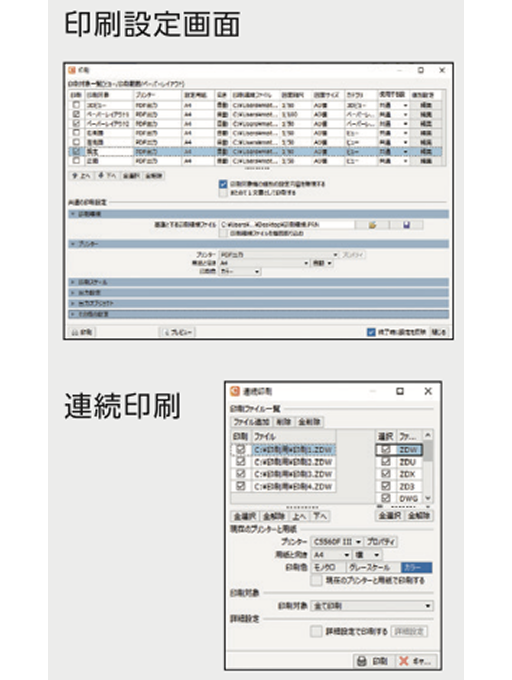Click the app logo icon in 印刷 window title bar
Screen dimensions: 512x680
pos(72,70)
